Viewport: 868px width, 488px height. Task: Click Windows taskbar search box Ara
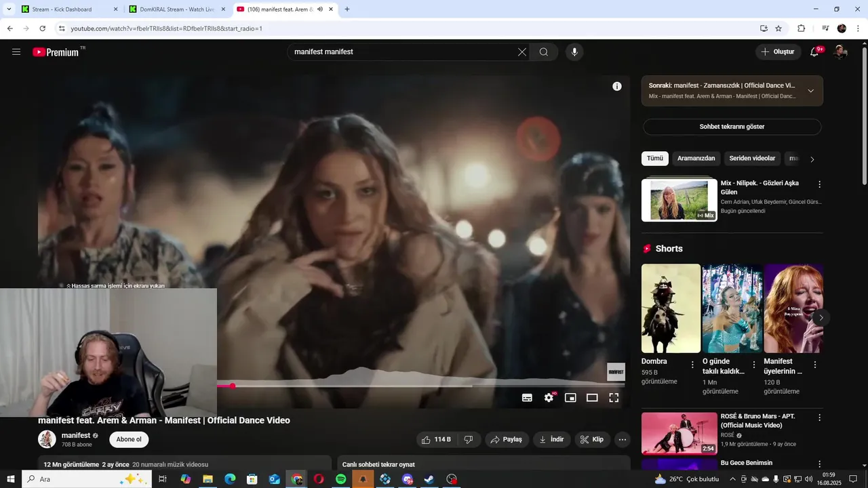[x=87, y=479]
